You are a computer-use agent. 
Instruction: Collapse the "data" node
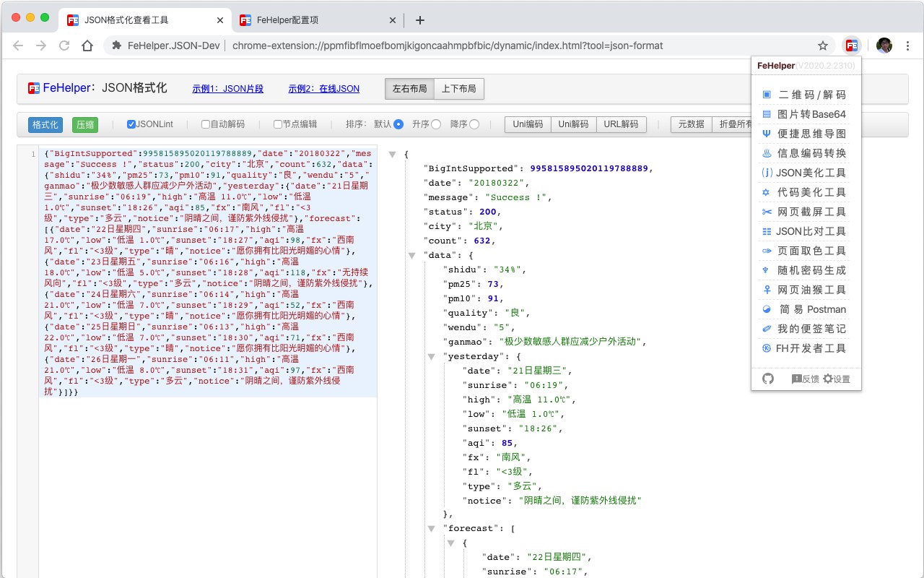411,255
